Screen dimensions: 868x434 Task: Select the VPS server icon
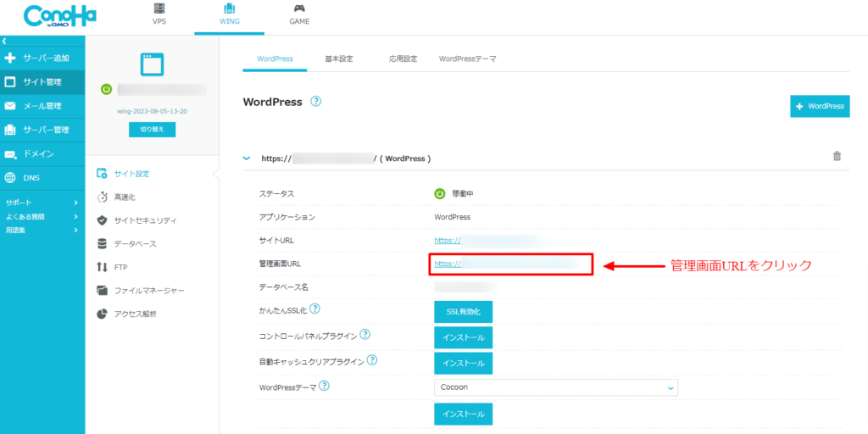tap(159, 8)
